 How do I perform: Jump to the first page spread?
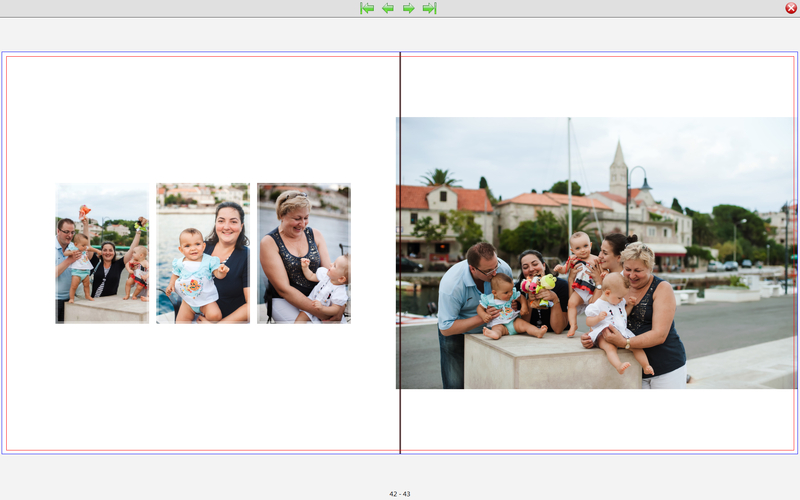[367, 8]
